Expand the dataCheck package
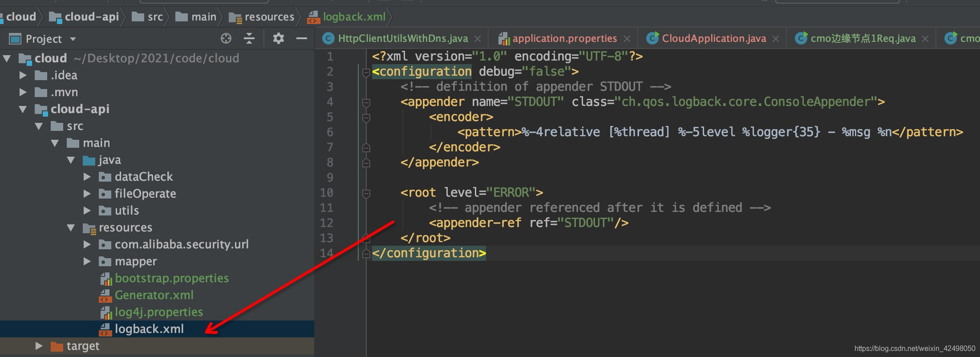The width and height of the screenshot is (980, 357). pos(87,177)
